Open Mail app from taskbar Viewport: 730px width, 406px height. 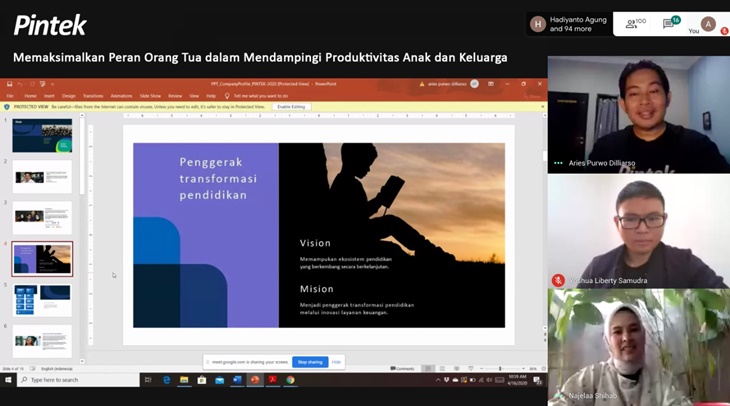click(219, 380)
